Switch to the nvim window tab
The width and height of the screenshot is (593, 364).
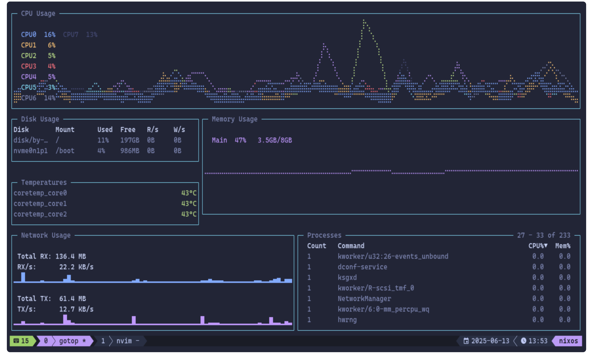[x=128, y=341]
